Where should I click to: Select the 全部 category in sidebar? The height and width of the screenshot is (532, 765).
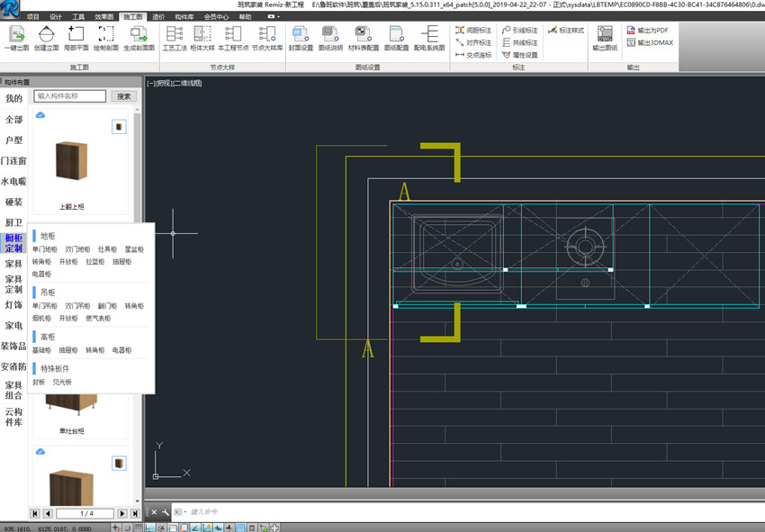pyautogui.click(x=13, y=120)
